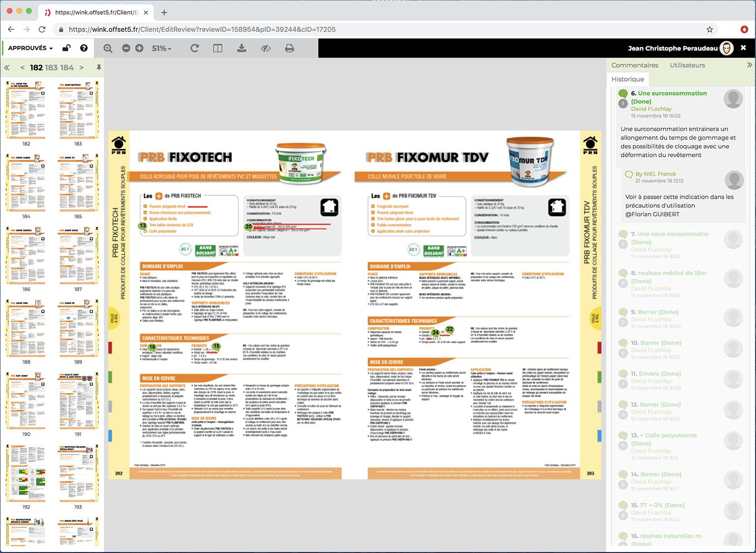The image size is (756, 553).
Task: Open the page 187 thumbnail
Action: pos(78,256)
